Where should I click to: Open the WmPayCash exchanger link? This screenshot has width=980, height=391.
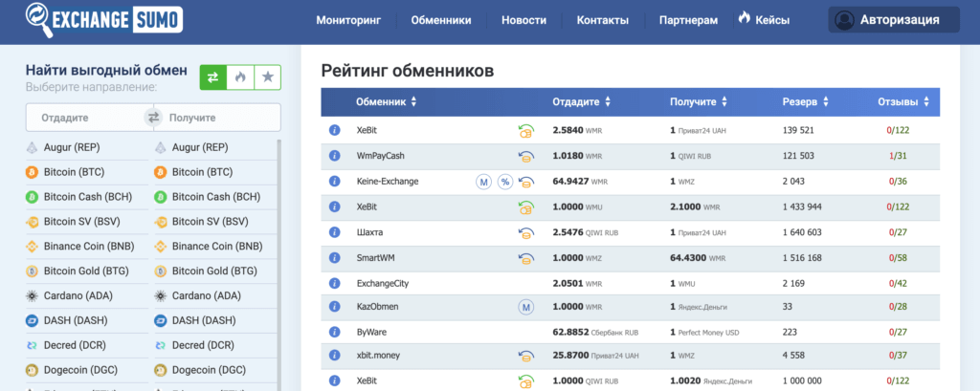click(x=381, y=156)
